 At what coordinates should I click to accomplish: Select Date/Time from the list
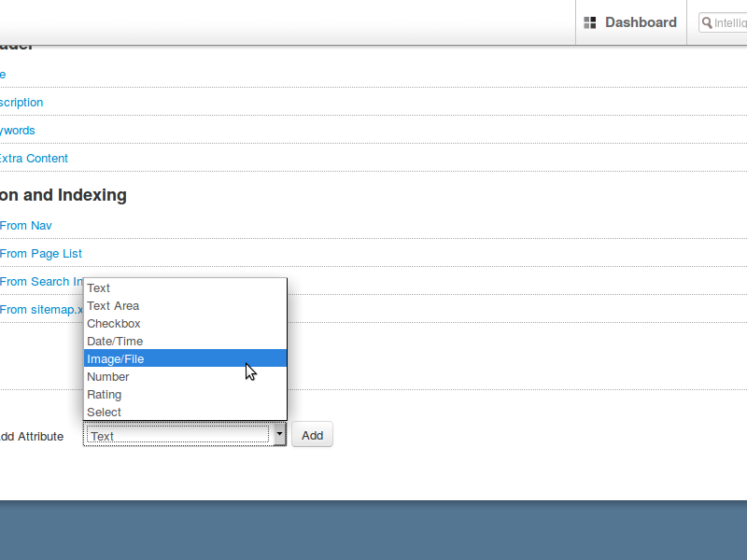coord(185,341)
